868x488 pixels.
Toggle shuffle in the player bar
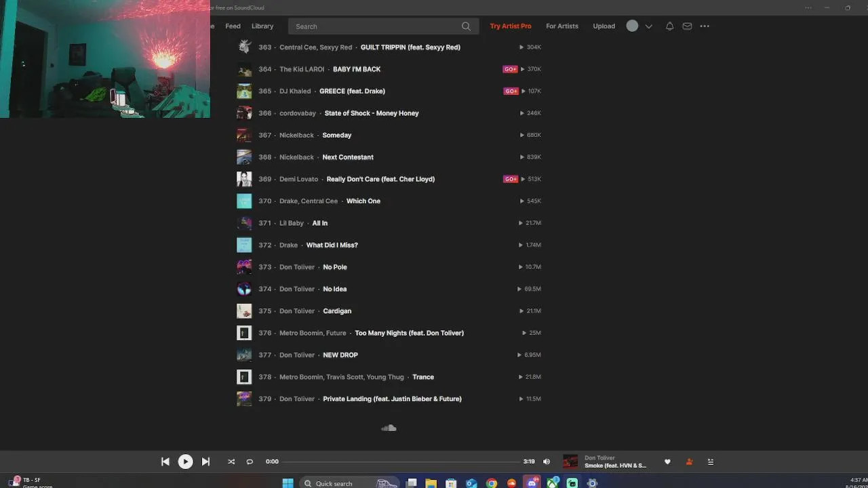[231, 462]
